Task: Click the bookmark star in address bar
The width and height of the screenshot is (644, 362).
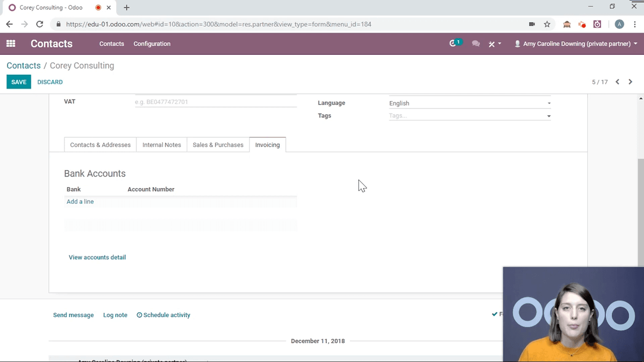Action: coord(547,24)
